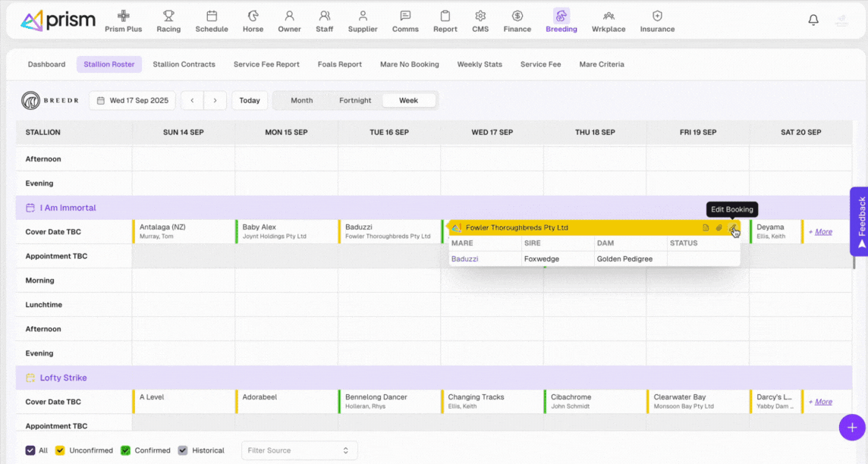The width and height of the screenshot is (868, 464).
Task: Open the Insurance shield icon
Action: click(x=657, y=16)
